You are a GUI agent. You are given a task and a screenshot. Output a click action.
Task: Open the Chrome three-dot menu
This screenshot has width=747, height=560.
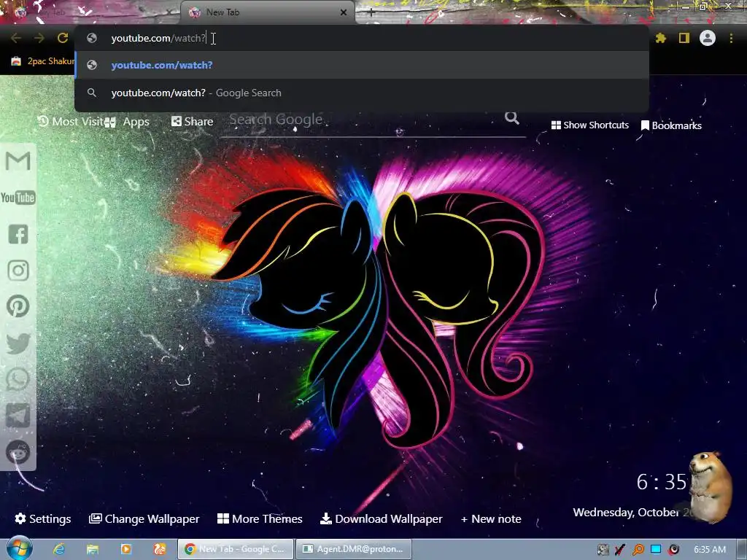tap(731, 38)
